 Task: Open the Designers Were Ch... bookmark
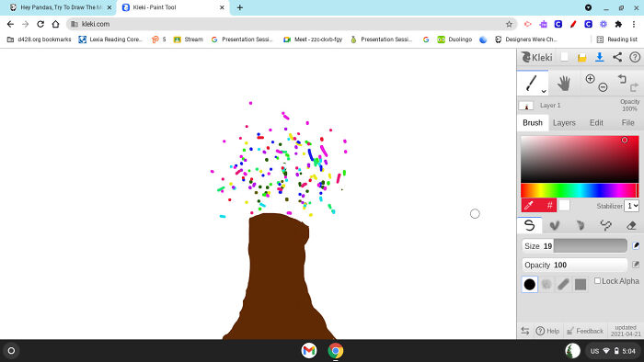click(x=526, y=40)
